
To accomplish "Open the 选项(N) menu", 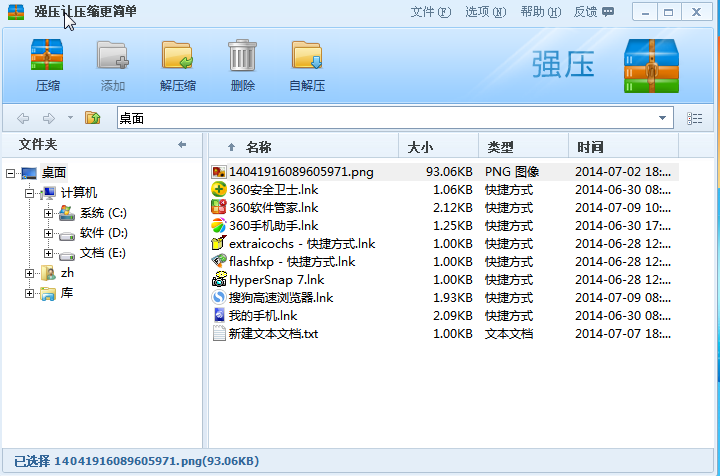I will point(485,11).
